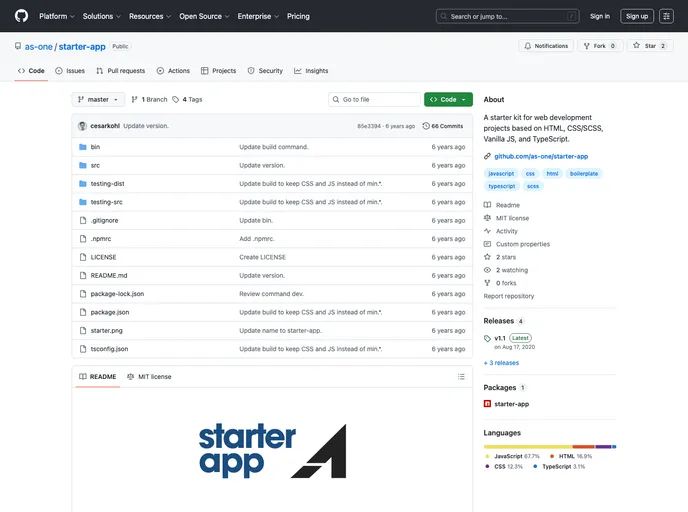The height and width of the screenshot is (512, 688).
Task: Click the starter-app package icon
Action: pos(487,404)
